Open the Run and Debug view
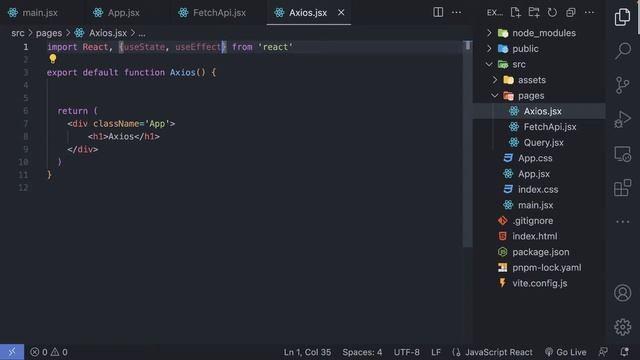The height and width of the screenshot is (360, 640). pyautogui.click(x=622, y=120)
